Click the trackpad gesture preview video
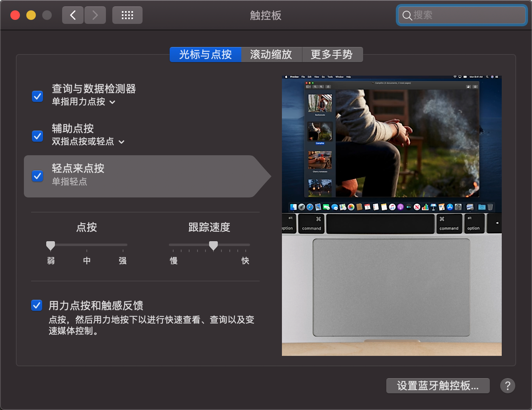The image size is (532, 410). pos(391,215)
